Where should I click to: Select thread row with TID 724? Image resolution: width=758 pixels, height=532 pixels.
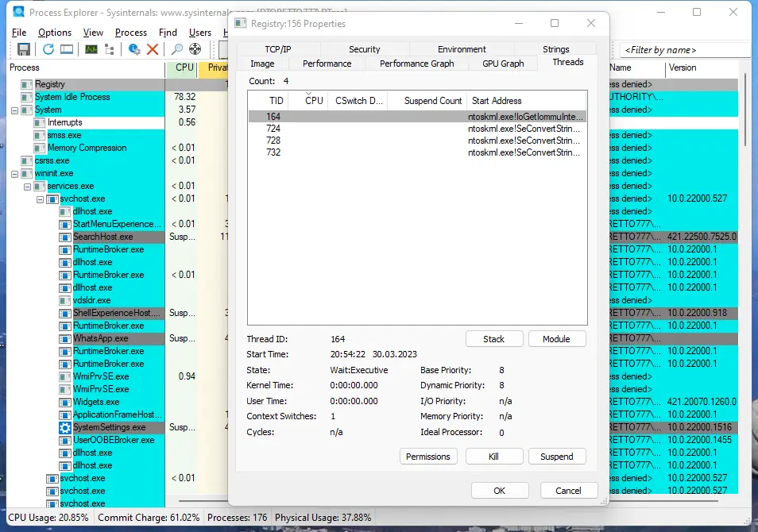click(417, 129)
